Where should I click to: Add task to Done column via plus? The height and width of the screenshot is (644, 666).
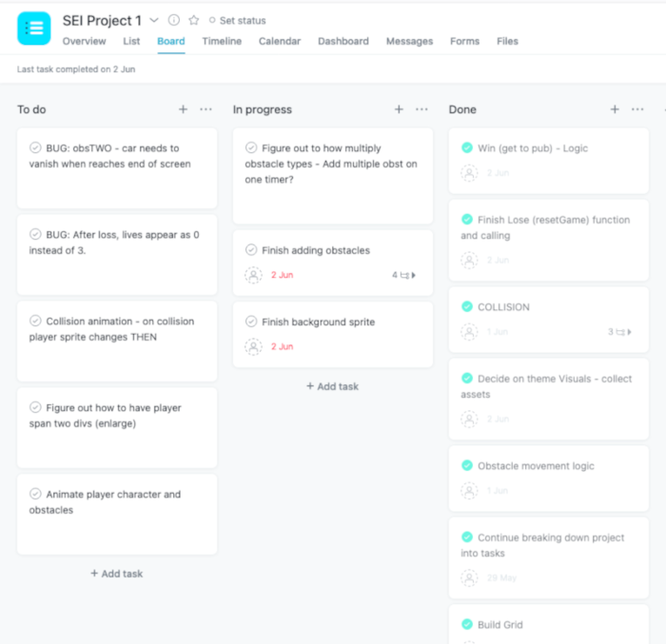pos(615,109)
